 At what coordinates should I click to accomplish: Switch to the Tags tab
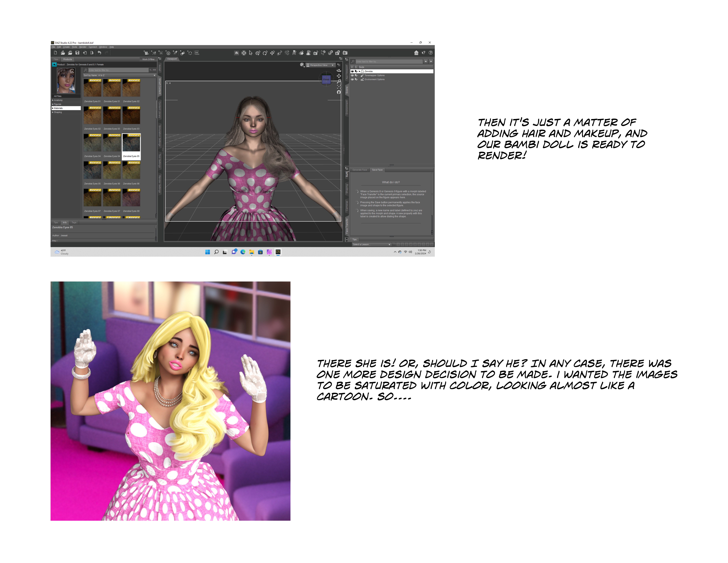tap(74, 222)
